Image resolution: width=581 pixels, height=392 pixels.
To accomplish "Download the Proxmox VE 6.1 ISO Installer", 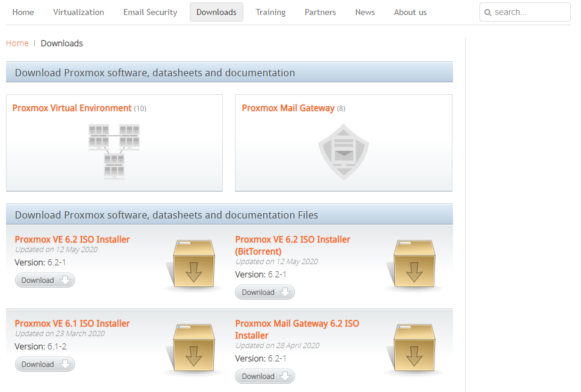I will (x=45, y=364).
